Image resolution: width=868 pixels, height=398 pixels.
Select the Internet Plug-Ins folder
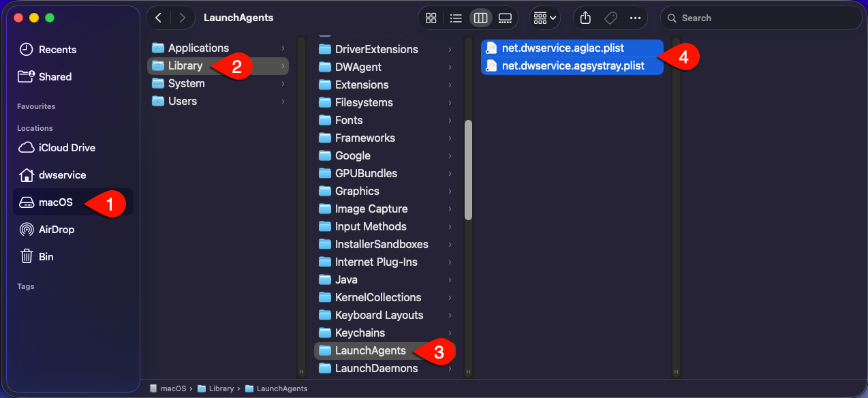(385, 262)
